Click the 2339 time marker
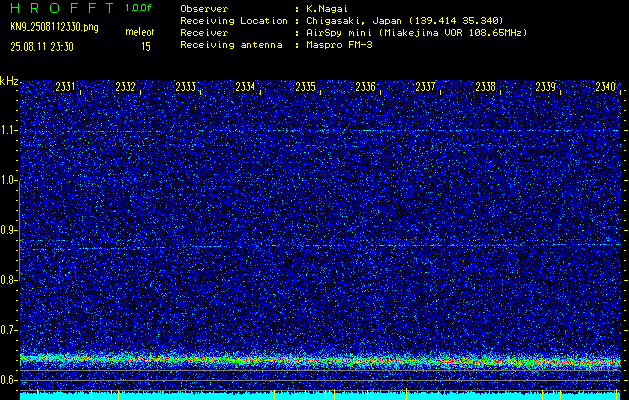Viewport: 629px width, 400px height. [x=546, y=87]
